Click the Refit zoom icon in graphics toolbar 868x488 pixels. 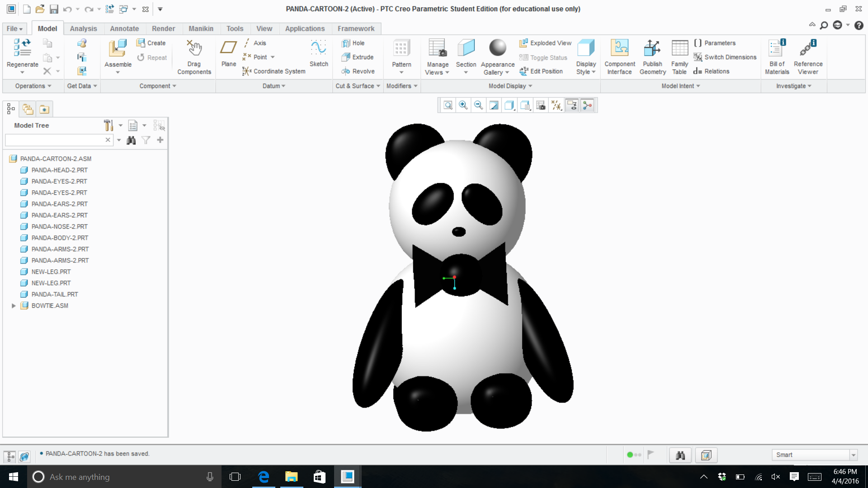(x=448, y=106)
